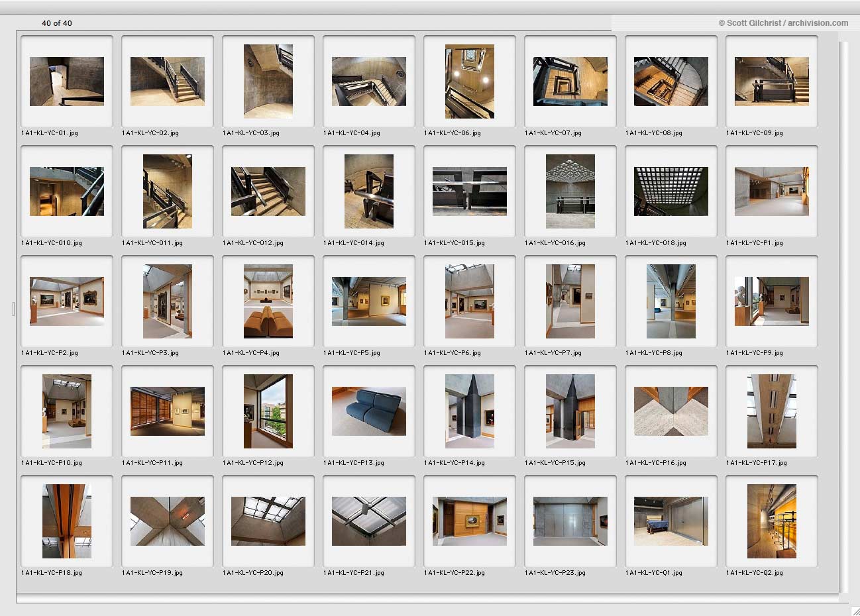
Task: Select thumbnail 1A1-KL-YC-018.jpg
Action: pos(671,191)
